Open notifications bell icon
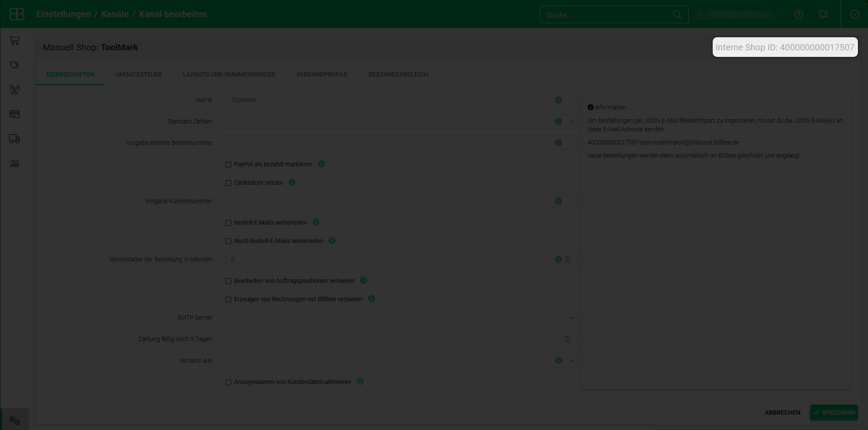The height and width of the screenshot is (430, 868). 823,14
